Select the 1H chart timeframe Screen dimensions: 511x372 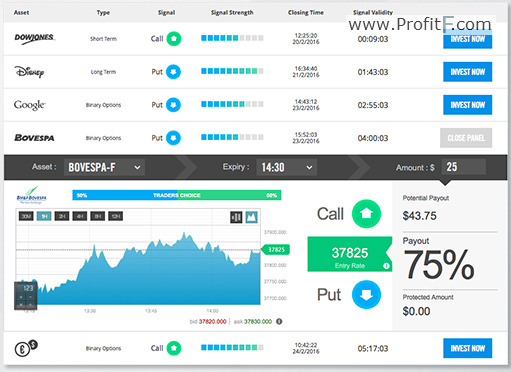pyautogui.click(x=44, y=216)
